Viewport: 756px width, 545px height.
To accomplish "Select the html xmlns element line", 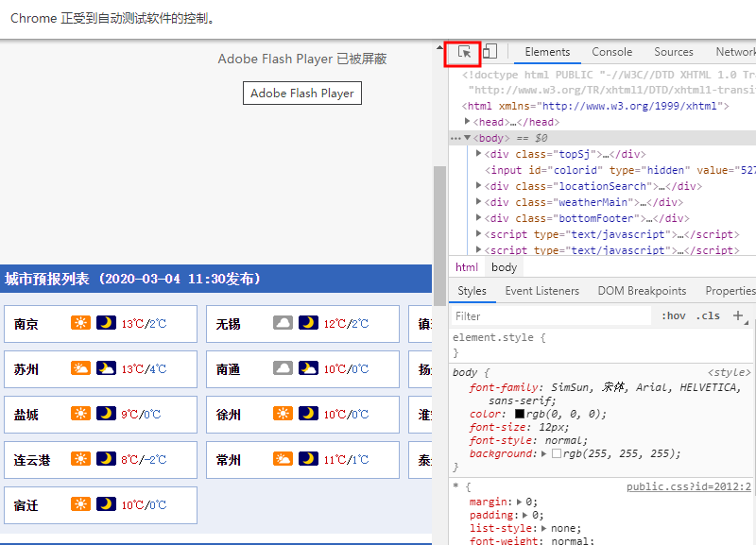I will pyautogui.click(x=595, y=106).
